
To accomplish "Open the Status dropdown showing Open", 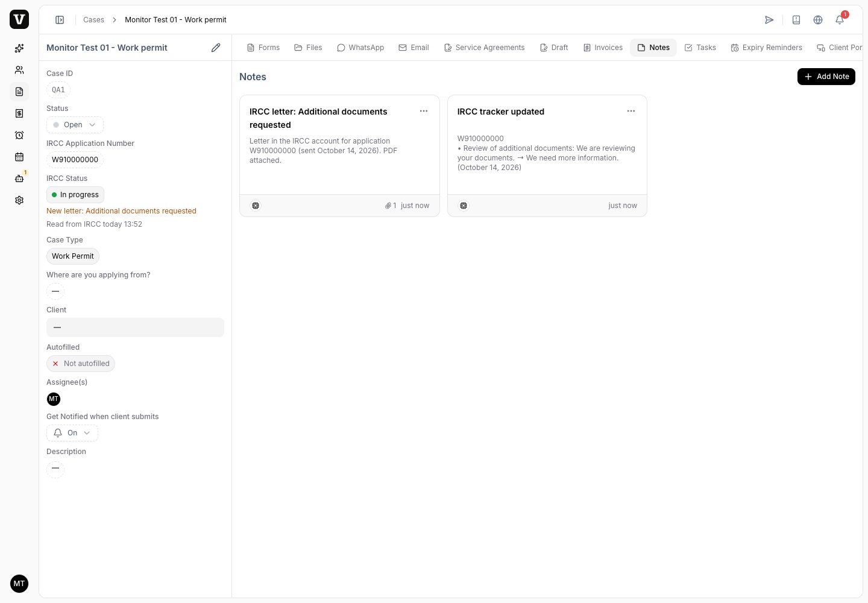I will click(x=75, y=125).
